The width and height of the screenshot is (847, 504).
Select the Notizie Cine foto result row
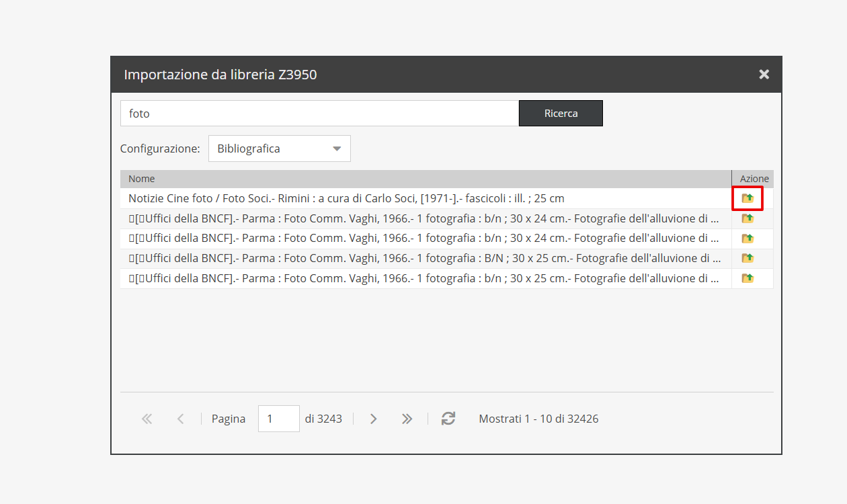pyautogui.click(x=425, y=198)
